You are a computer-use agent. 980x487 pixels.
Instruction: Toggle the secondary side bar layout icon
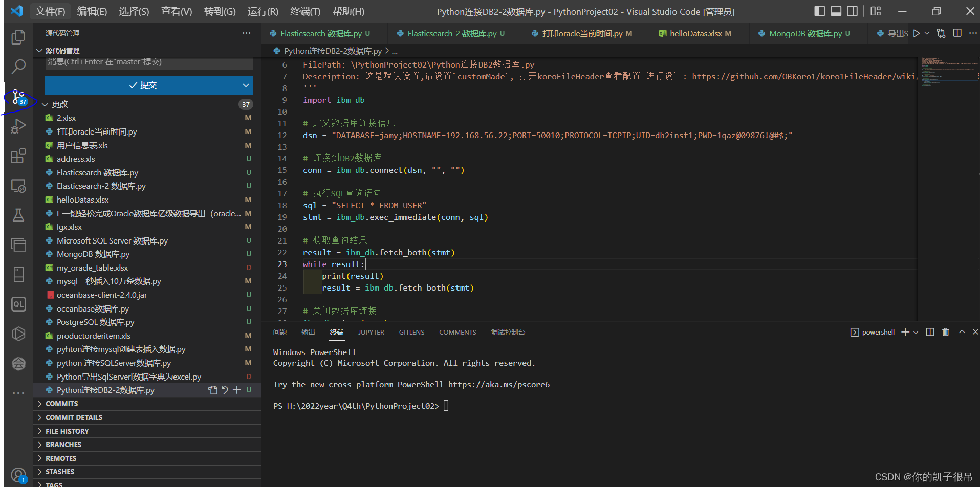click(852, 11)
